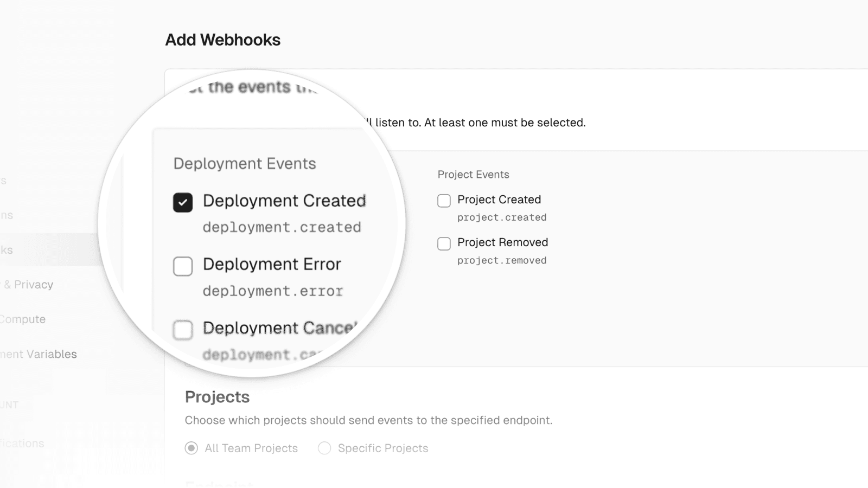Screen dimensions: 868x488
Task: Select the All Team Projects radio button
Action: [x=191, y=448]
